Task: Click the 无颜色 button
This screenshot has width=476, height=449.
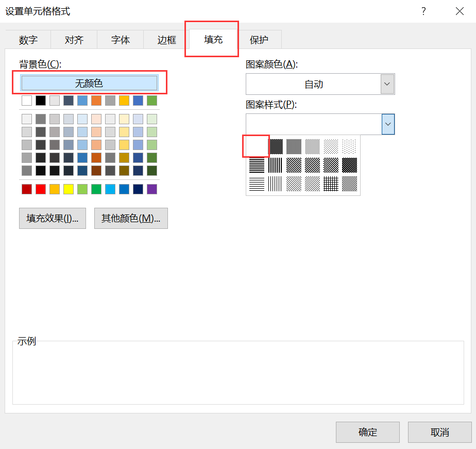Action: tap(89, 83)
